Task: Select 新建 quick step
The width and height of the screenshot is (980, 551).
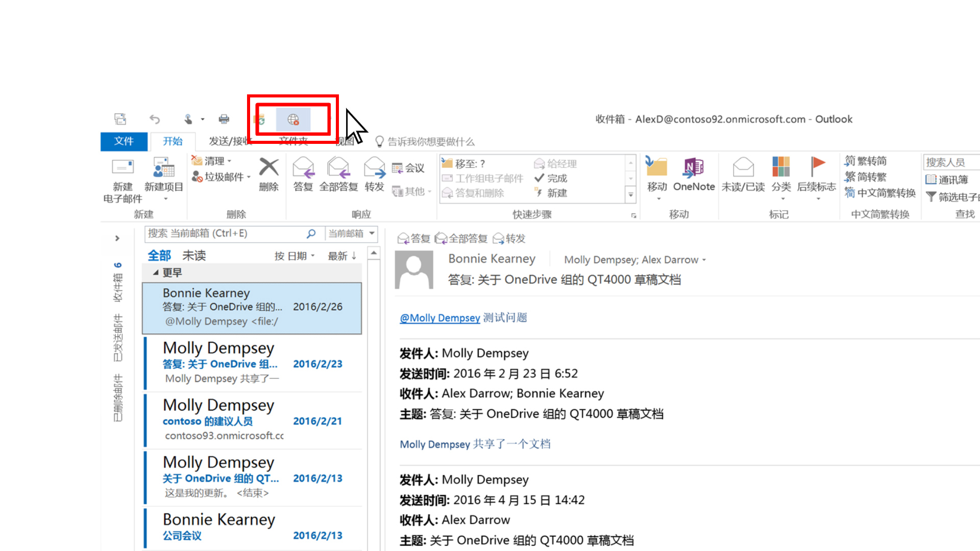Action: [x=551, y=193]
